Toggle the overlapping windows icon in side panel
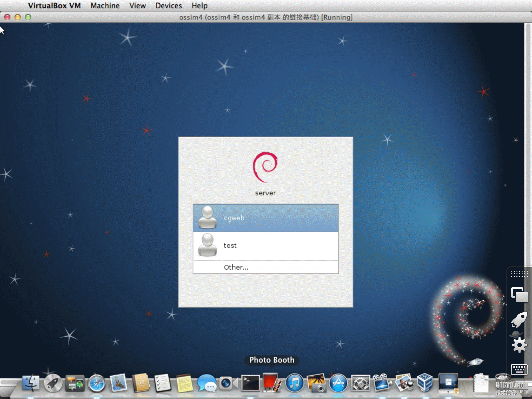 pyautogui.click(x=519, y=295)
